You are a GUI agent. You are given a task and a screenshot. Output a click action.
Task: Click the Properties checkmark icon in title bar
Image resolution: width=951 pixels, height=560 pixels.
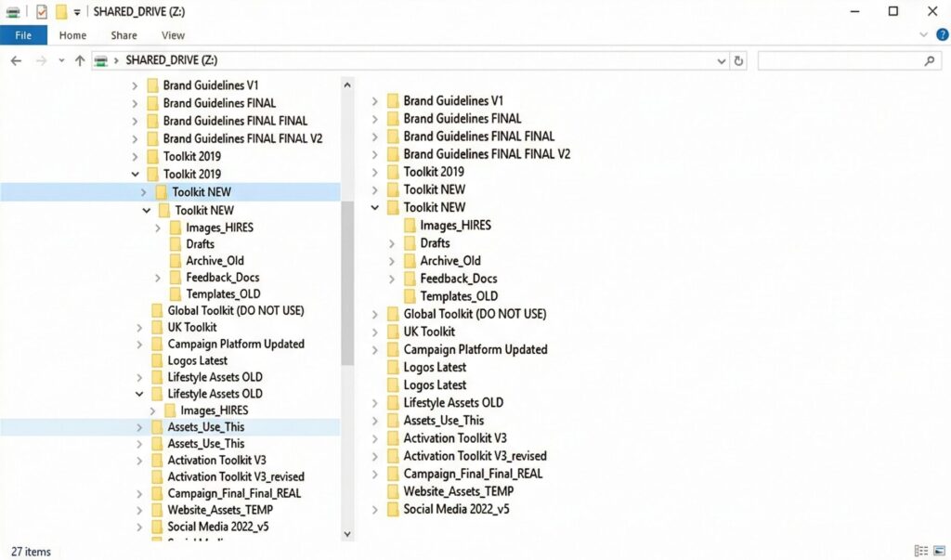click(41, 11)
